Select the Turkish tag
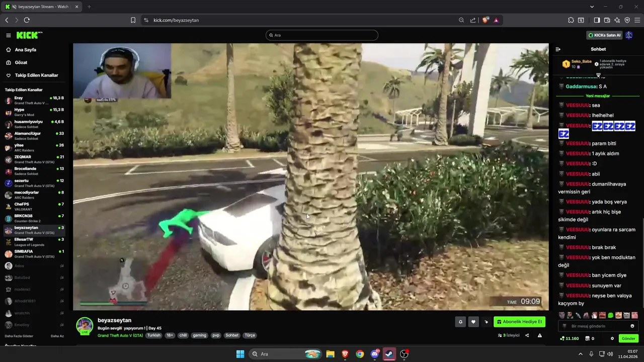 click(x=153, y=335)
